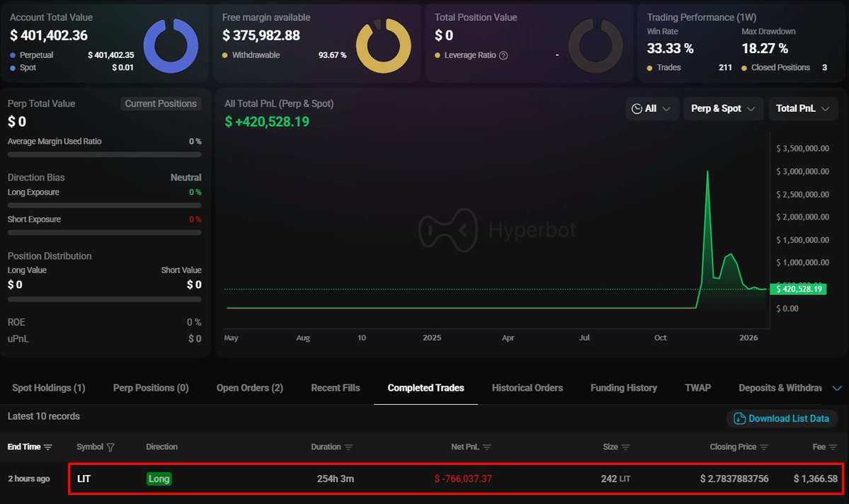Click the 33.33 % win rate value
849x504 pixels.
(671, 49)
